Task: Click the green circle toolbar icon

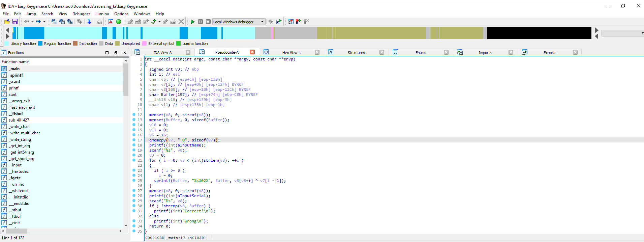Action: [119, 22]
